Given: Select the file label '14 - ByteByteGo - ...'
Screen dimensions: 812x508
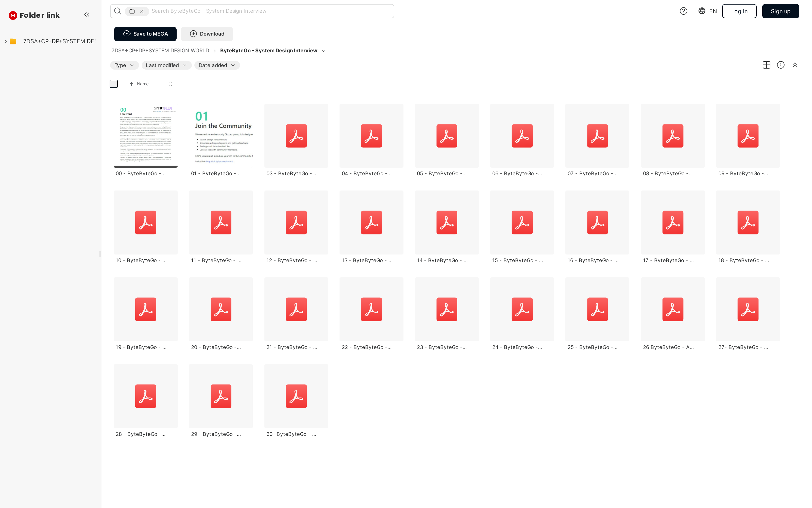Looking at the screenshot, I should 442,260.
